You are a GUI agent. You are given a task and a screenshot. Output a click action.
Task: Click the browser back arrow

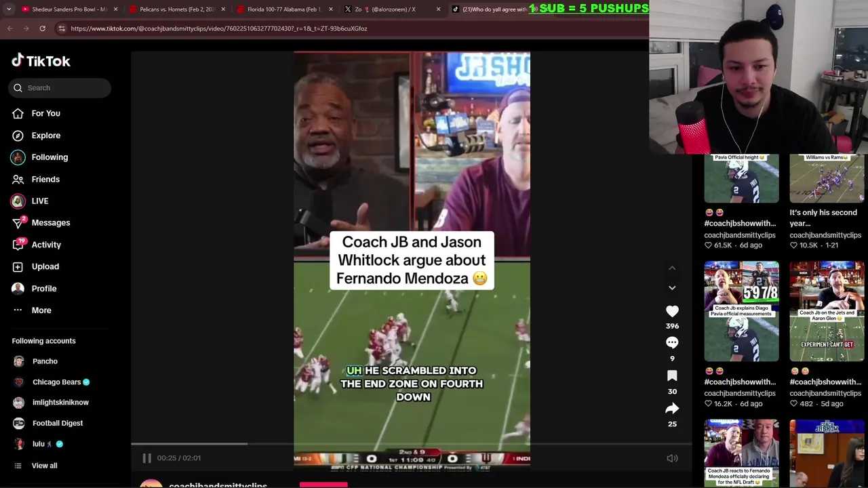pyautogui.click(x=10, y=28)
